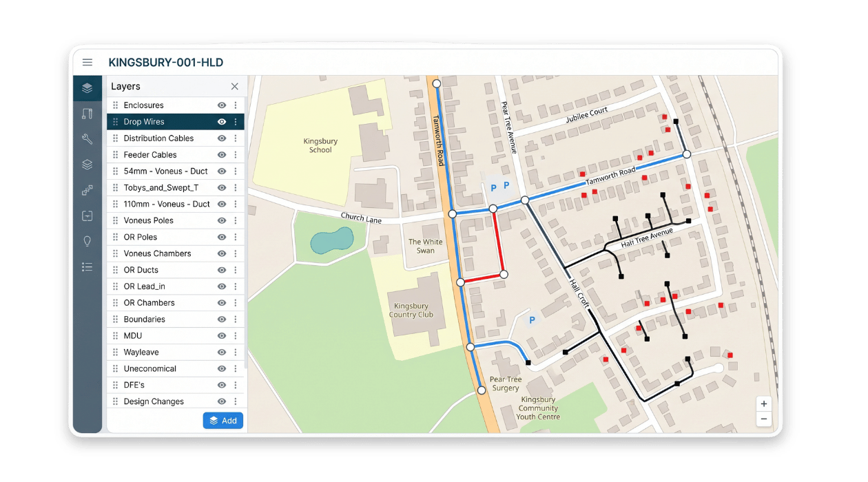Open options menu for Enclosures layer

pyautogui.click(x=236, y=105)
